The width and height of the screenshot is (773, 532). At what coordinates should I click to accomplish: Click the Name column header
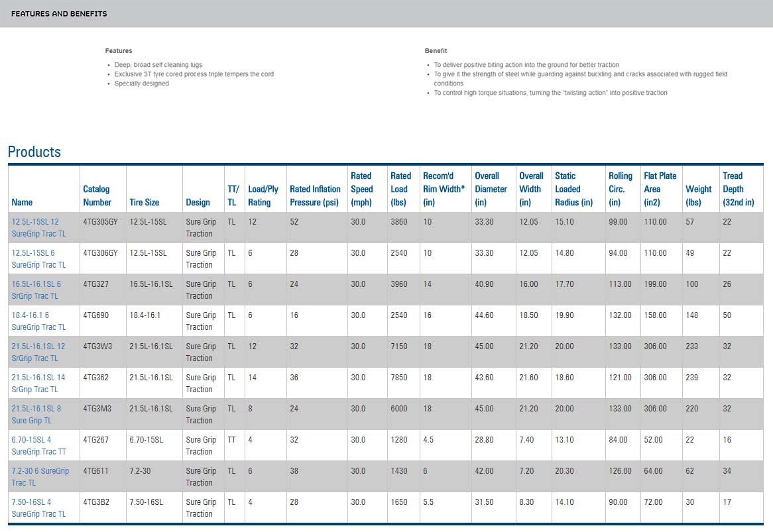coord(22,202)
